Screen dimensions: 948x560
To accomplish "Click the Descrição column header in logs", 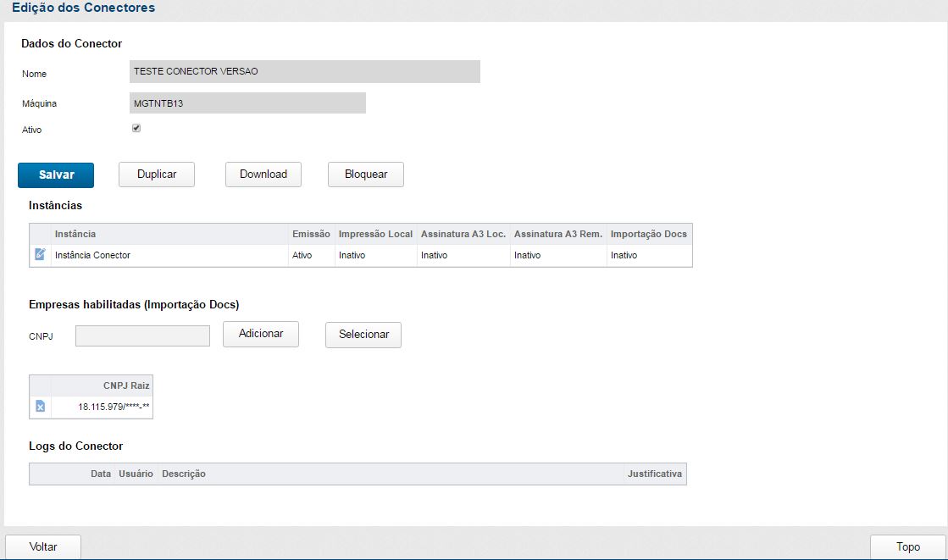I will (x=184, y=474).
